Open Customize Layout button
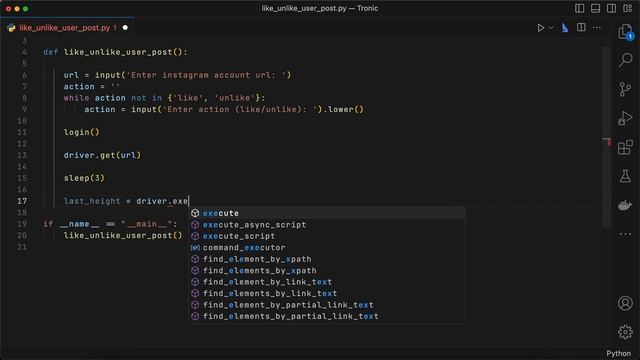This screenshot has width=640, height=360. (627, 8)
